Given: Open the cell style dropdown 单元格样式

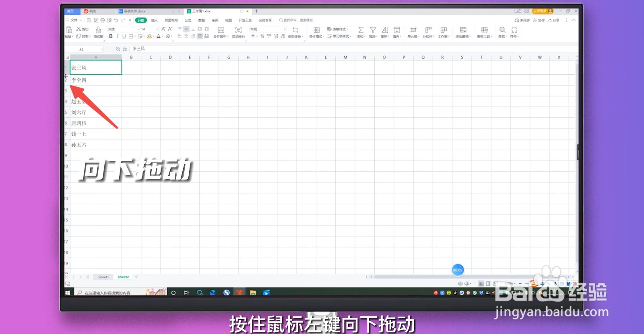Looking at the screenshot, I should (x=339, y=36).
